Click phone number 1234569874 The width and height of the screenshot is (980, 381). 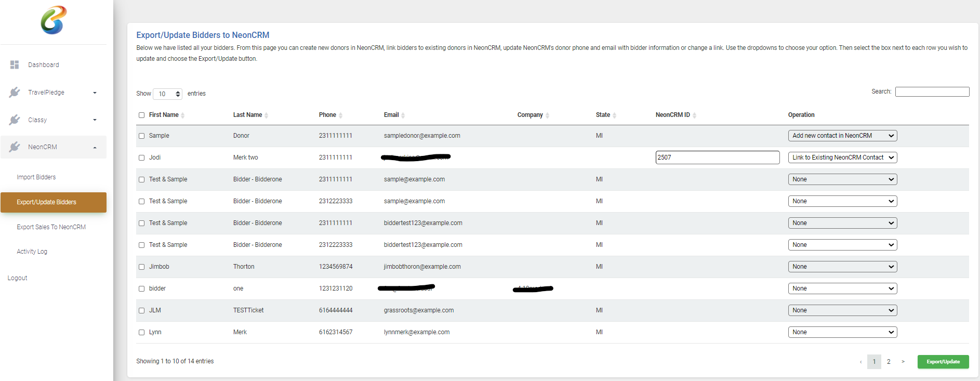(336, 267)
